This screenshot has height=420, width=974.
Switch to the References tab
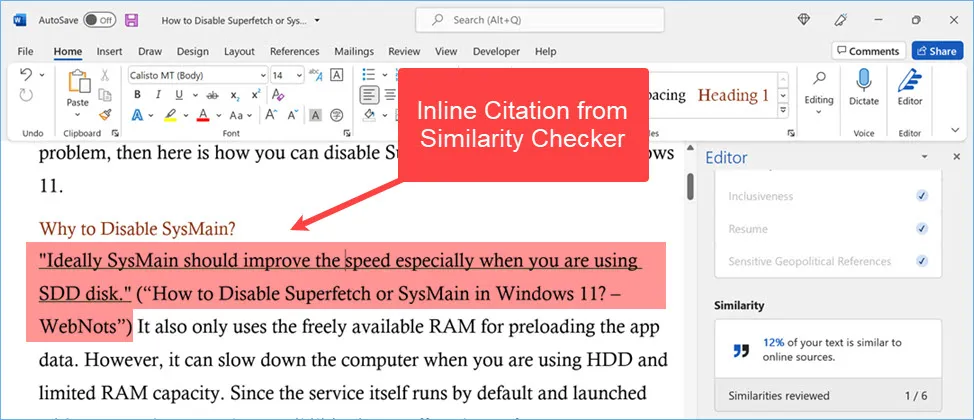pyautogui.click(x=294, y=52)
